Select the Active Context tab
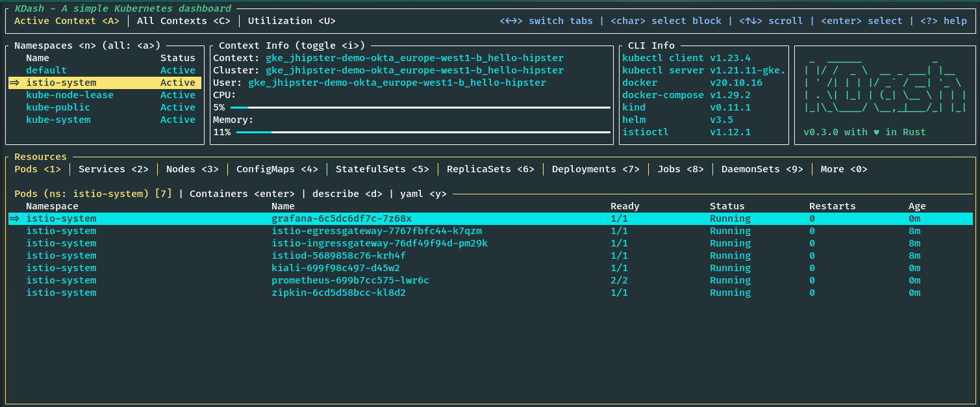 (67, 21)
